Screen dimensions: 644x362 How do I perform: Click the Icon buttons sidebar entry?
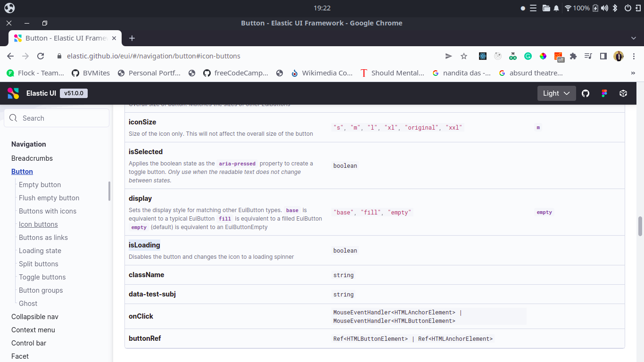[38, 224]
